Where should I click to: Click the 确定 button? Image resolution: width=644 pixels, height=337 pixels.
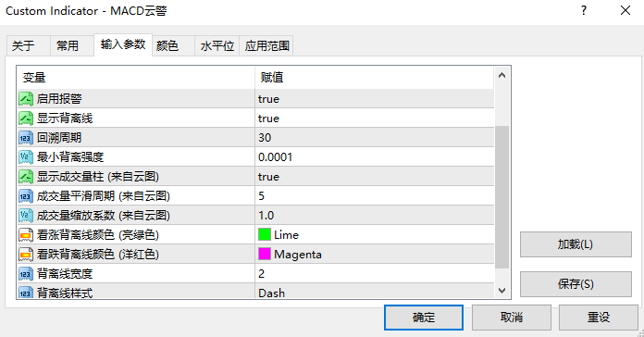(x=424, y=318)
